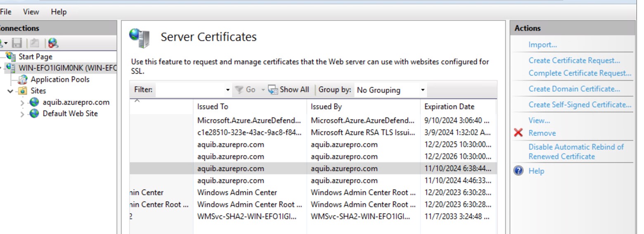Select the WIN-EFO1IGIM0NK server node
The height and width of the screenshot is (234, 644).
[68, 68]
